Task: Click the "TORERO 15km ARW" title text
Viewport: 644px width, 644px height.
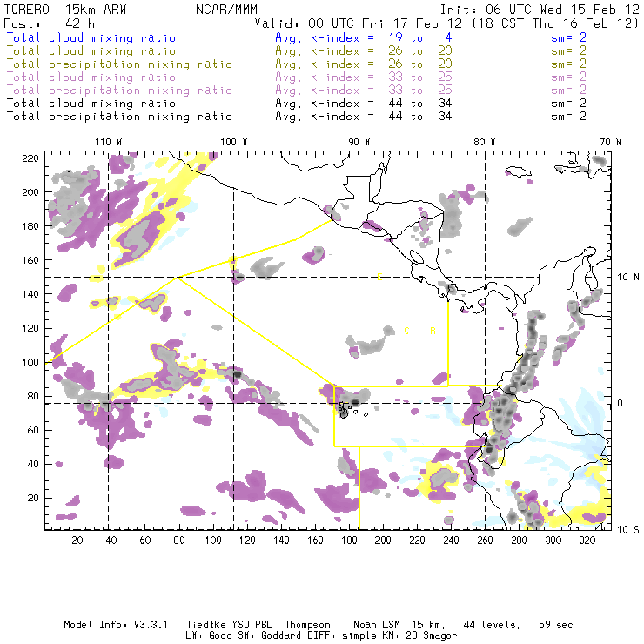Action: [x=65, y=10]
